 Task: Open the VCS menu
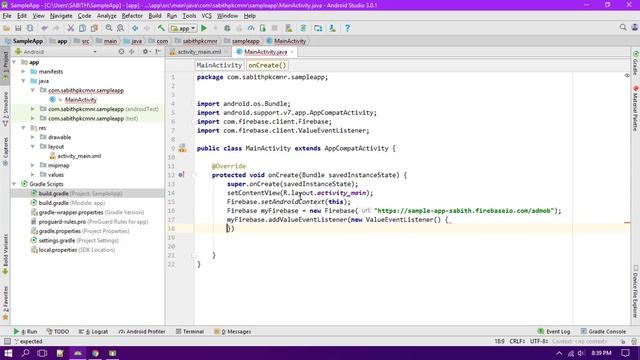[x=207, y=16]
